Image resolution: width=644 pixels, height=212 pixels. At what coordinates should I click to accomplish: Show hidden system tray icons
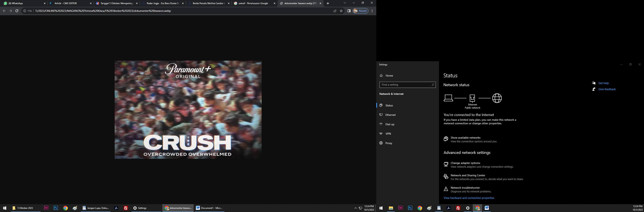356,208
